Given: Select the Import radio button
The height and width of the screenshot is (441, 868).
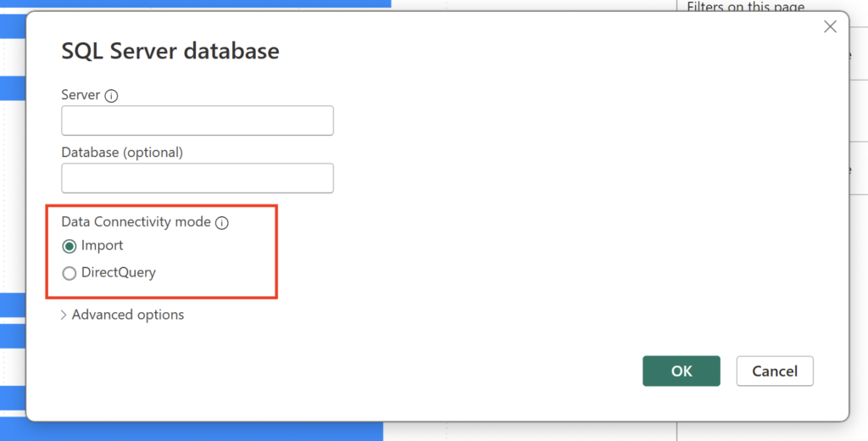Looking at the screenshot, I should coord(70,246).
